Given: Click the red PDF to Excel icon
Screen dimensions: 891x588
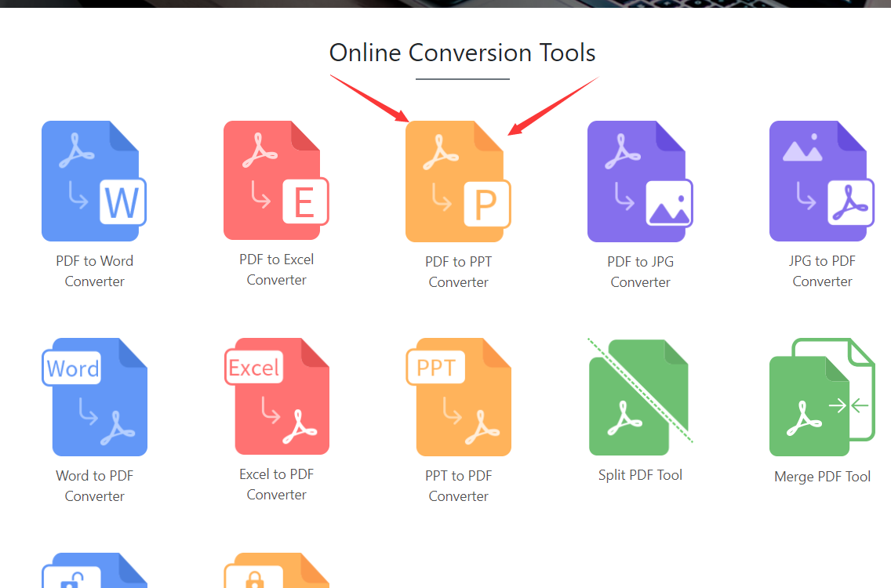Looking at the screenshot, I should pos(275,180).
